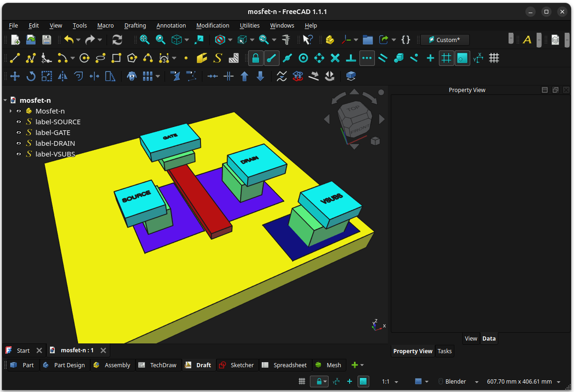Screen dimensions: 574x392
Task: Select the Draft Mirror tool
Action: [x=63, y=76]
